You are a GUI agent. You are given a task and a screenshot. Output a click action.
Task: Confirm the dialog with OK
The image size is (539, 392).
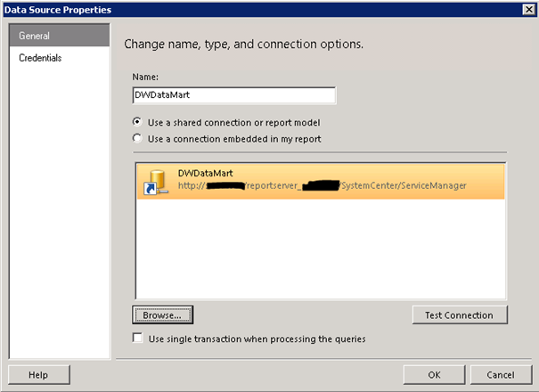pos(434,374)
